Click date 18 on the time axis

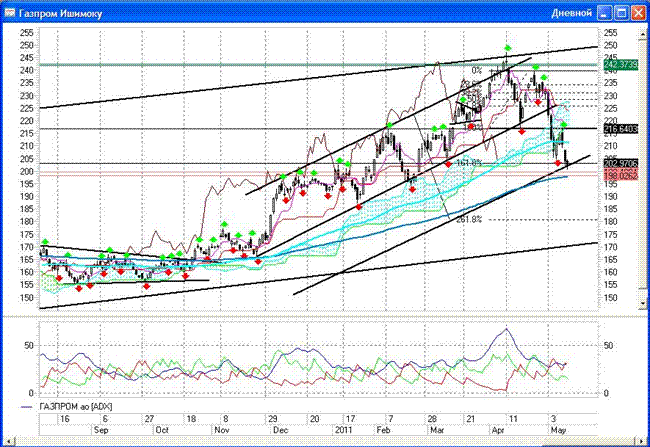191,419
